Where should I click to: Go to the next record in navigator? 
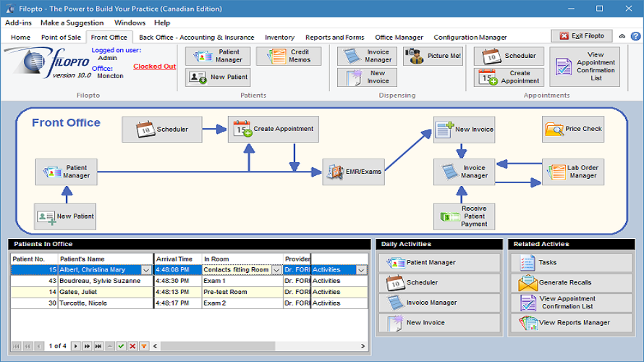75,346
